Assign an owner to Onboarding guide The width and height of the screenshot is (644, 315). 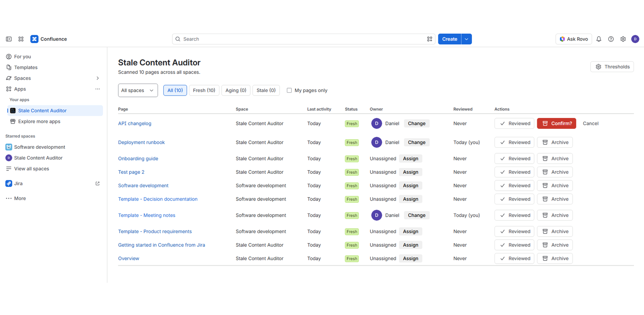tap(411, 159)
